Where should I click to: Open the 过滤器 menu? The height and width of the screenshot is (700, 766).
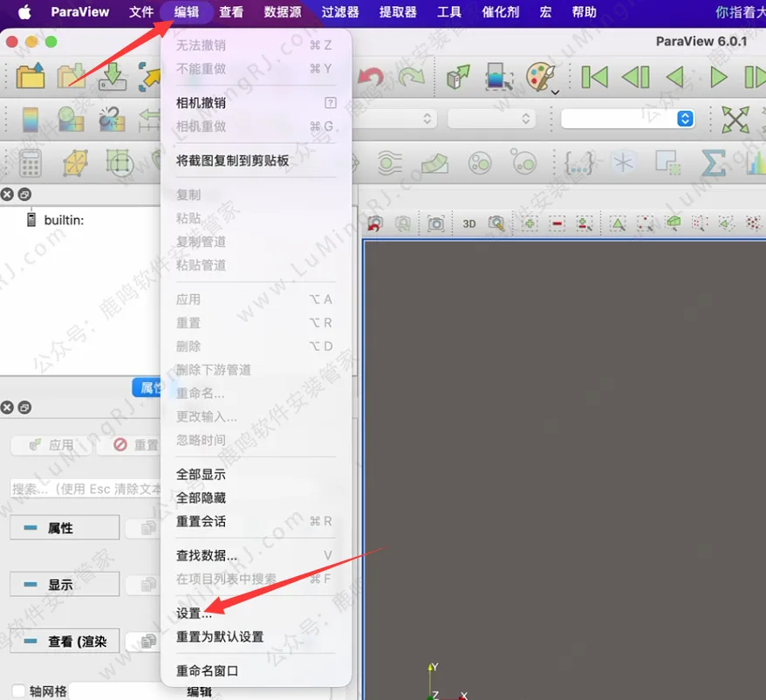(x=339, y=12)
